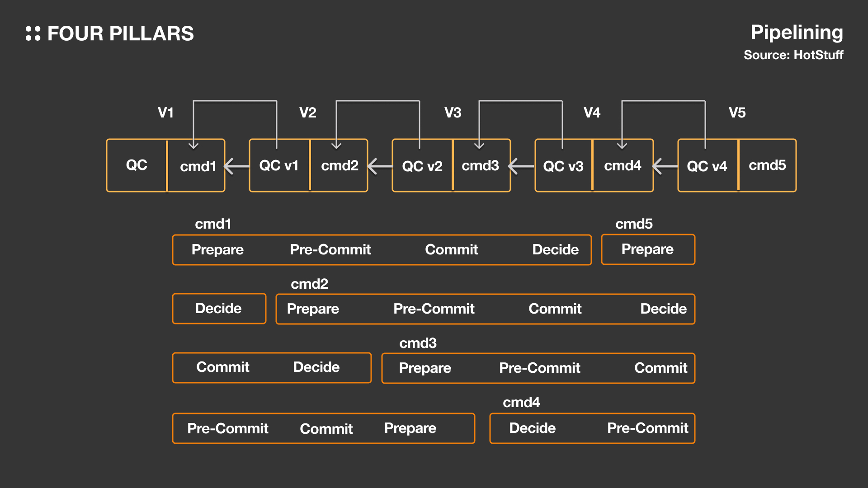Click the down arrowhead entering the cmd3 block
This screenshot has width=868, height=488.
[479, 145]
